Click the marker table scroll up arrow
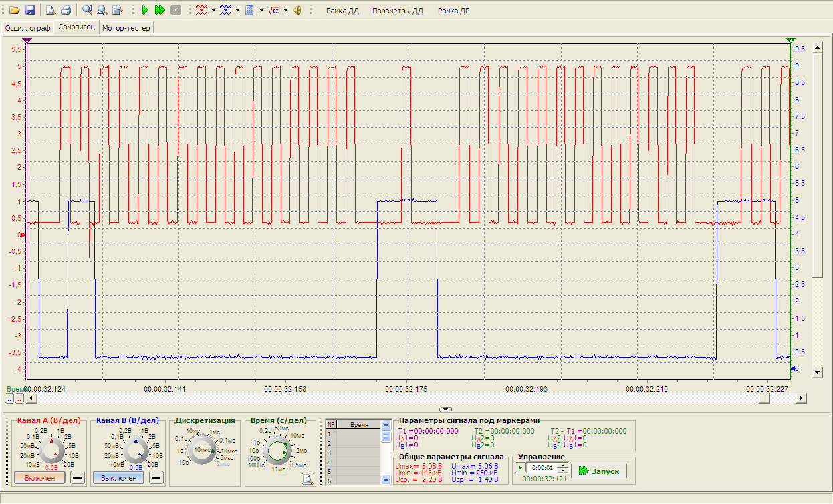This screenshot has height=504, width=833. pyautogui.click(x=386, y=424)
